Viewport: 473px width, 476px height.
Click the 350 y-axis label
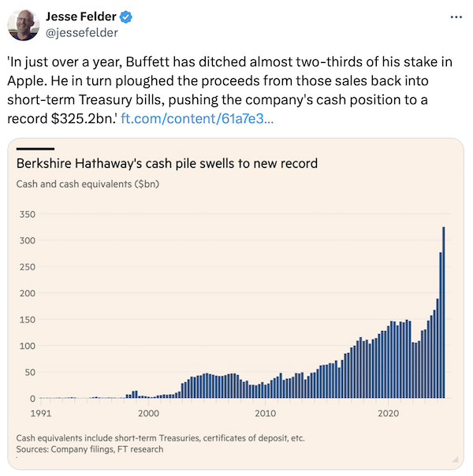tap(26, 214)
